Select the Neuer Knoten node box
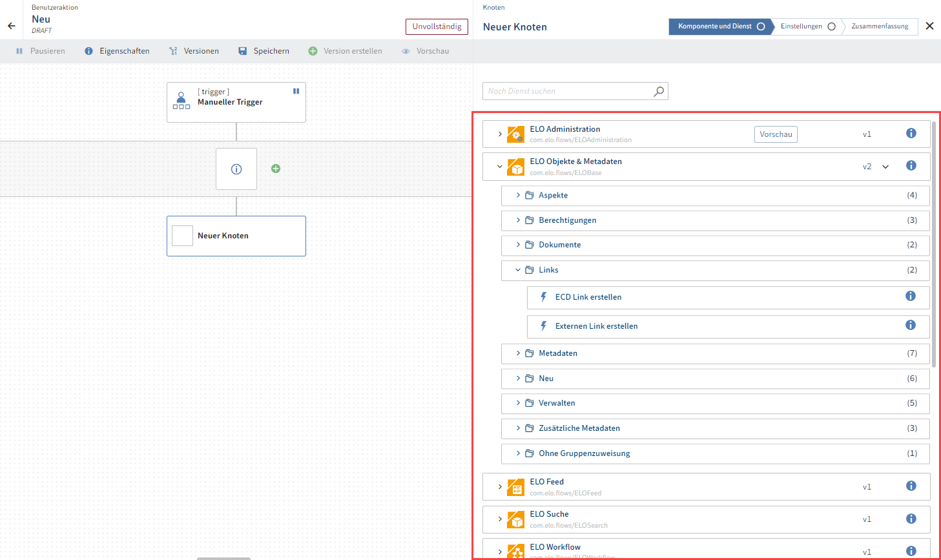The width and height of the screenshot is (941, 560). point(236,236)
